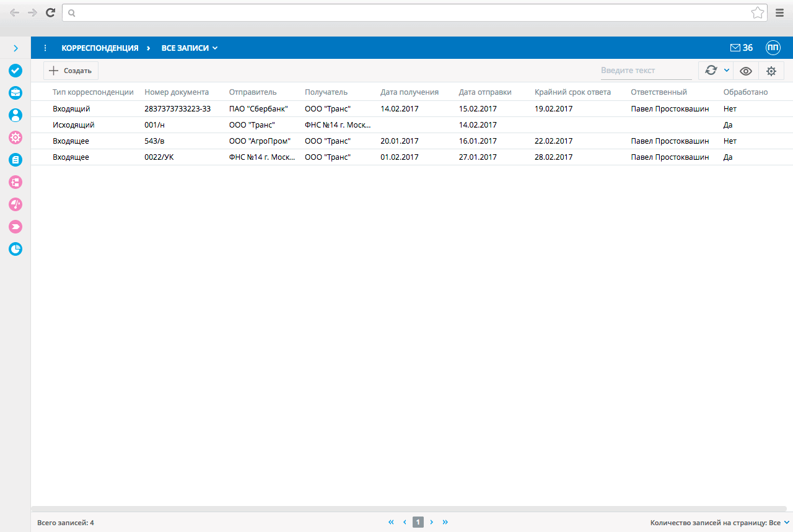Go to the next page of records
Image resolution: width=793 pixels, height=532 pixels.
point(432,522)
